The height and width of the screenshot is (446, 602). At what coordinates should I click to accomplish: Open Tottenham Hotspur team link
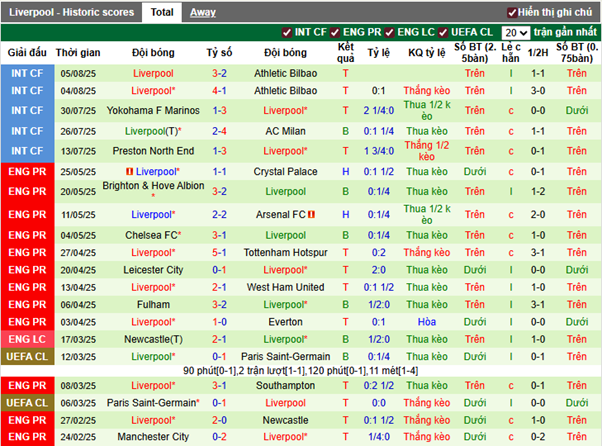285,253
